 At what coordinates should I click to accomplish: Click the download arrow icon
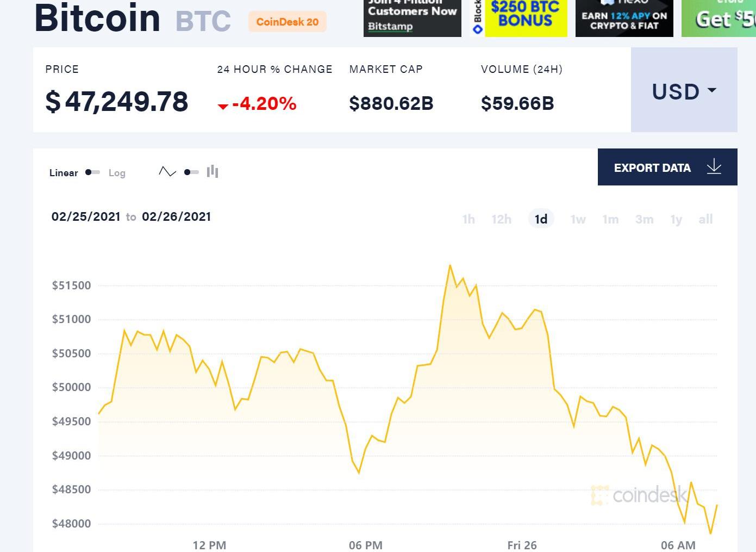coord(714,167)
